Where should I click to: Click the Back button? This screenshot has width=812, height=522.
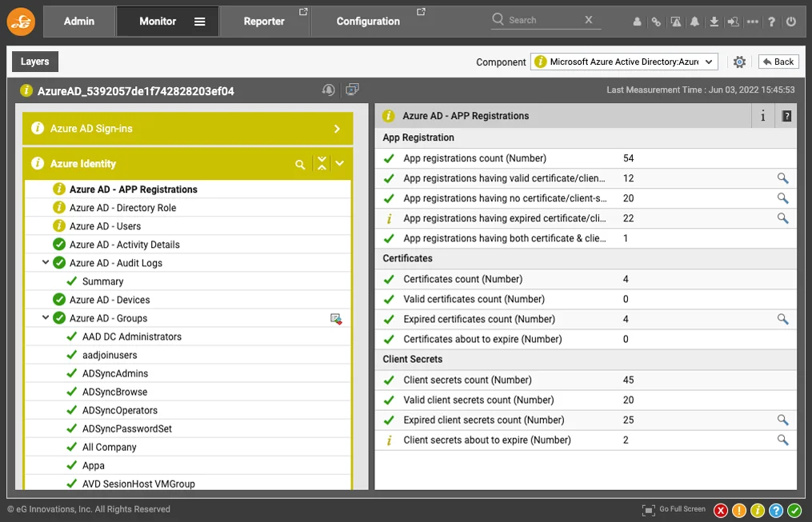pos(778,62)
